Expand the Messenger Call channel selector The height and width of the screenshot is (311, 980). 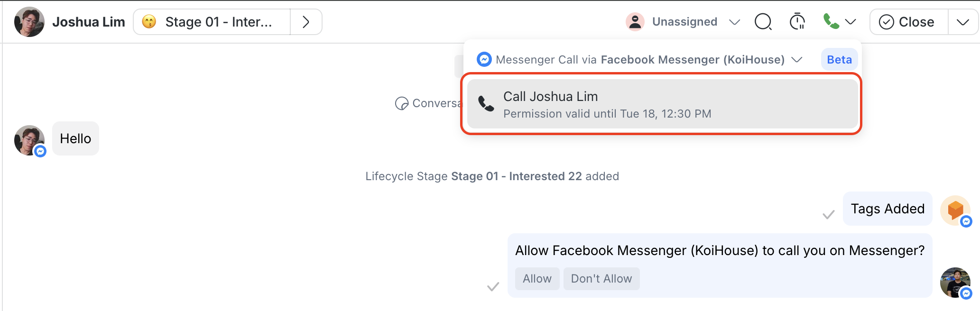coord(797,60)
